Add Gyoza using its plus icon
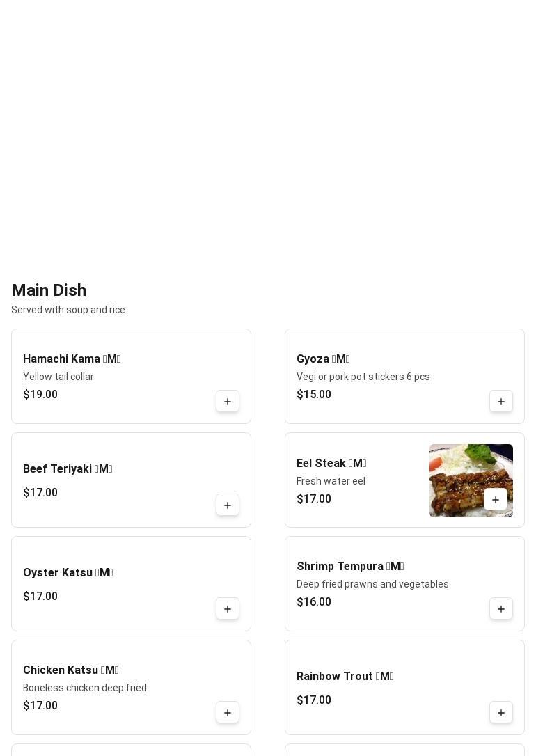Viewport: 536px width, 756px height. [500, 401]
